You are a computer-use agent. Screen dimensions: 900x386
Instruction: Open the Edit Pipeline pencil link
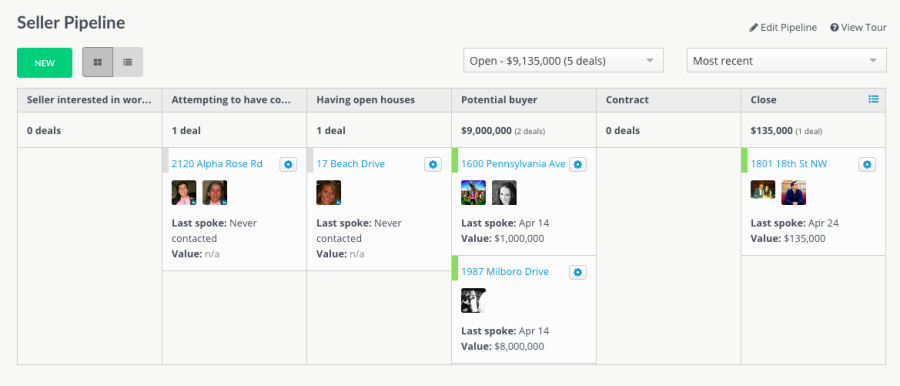pos(783,28)
